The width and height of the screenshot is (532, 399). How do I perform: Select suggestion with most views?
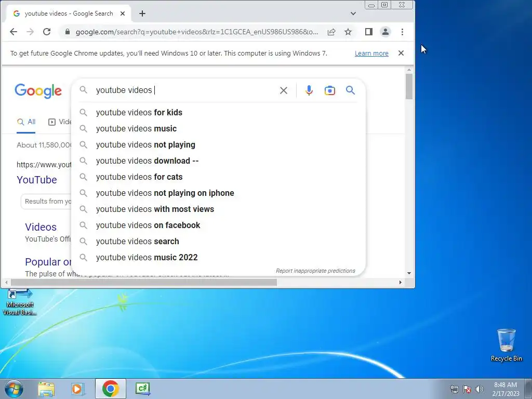(x=219, y=209)
